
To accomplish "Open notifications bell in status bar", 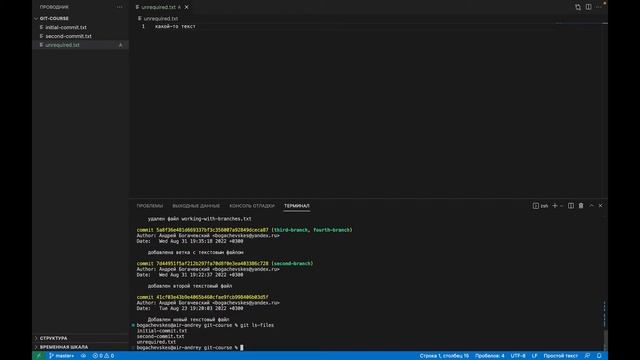I will [599, 356].
